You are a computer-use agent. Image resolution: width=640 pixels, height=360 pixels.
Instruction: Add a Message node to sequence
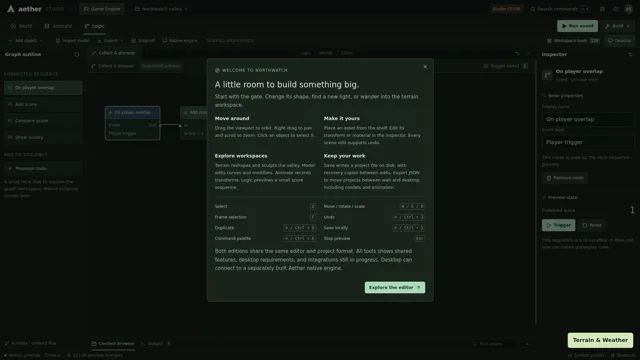tap(43, 168)
